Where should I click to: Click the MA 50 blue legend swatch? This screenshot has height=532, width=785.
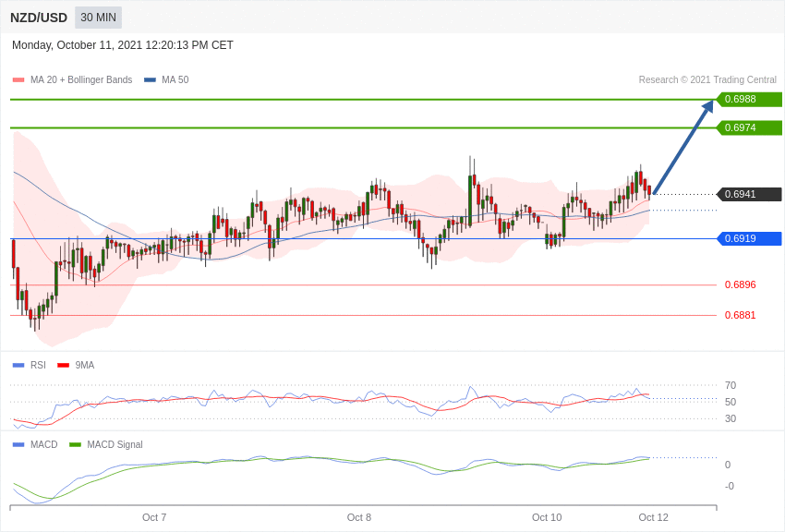click(x=150, y=80)
